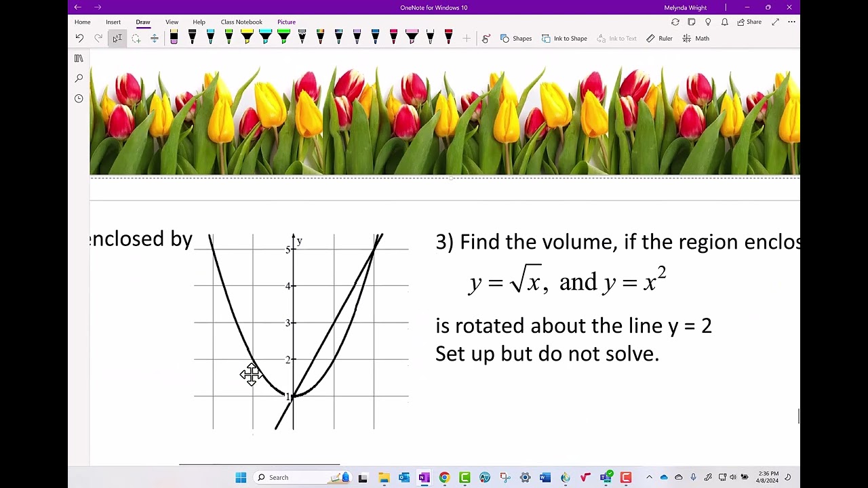Undo the last action

pos(79,39)
